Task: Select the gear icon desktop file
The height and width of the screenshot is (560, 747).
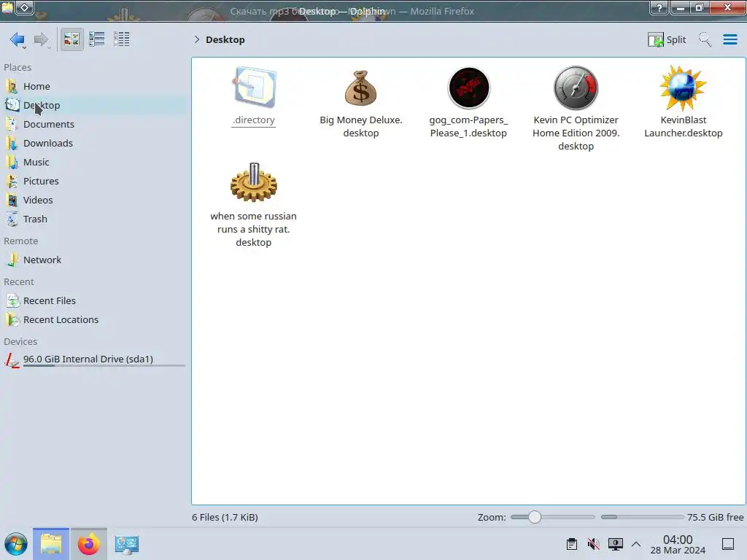Action: pos(254,183)
